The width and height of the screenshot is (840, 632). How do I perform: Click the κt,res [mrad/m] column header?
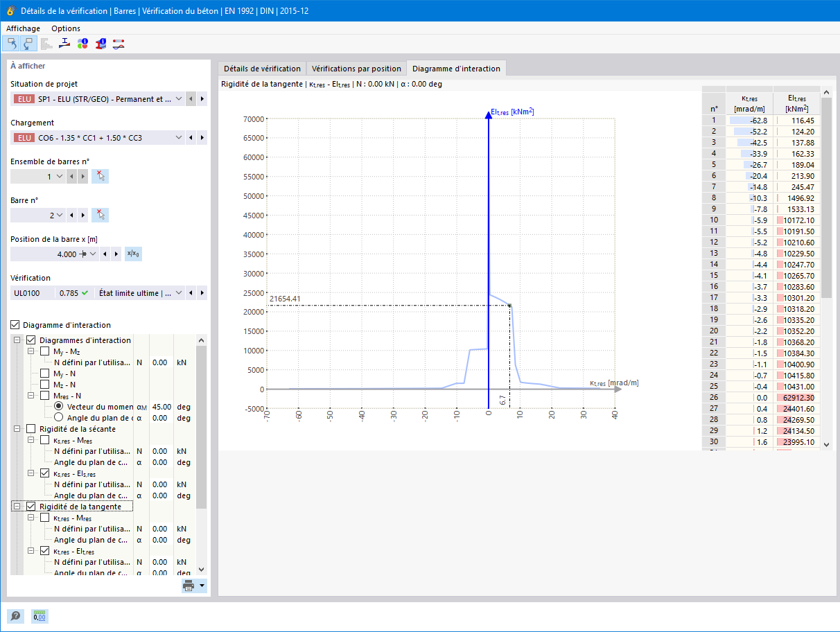pos(749,104)
